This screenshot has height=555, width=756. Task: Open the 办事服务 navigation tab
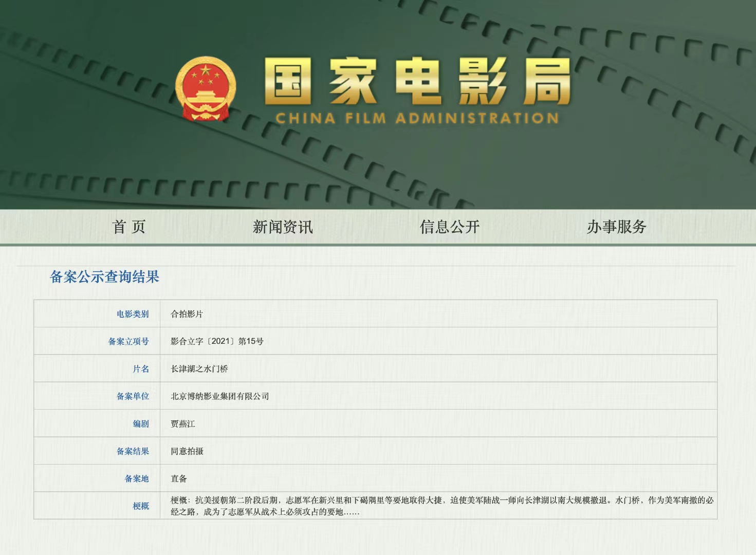point(617,227)
